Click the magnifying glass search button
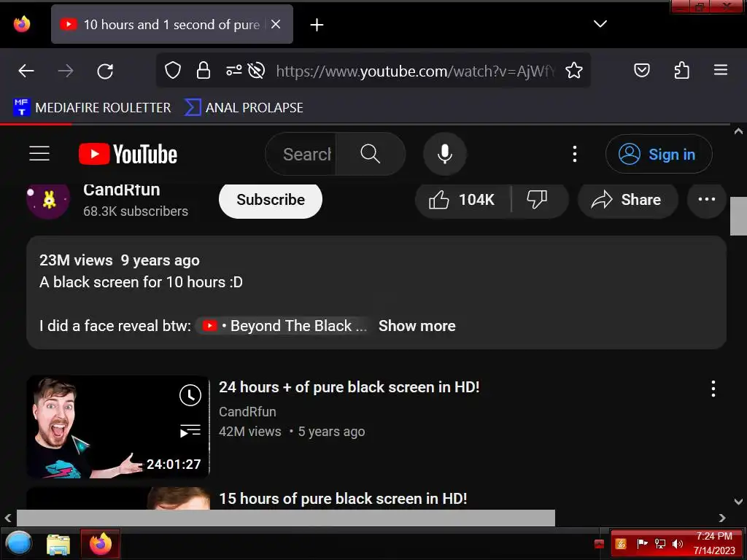The height and width of the screenshot is (560, 747). [370, 154]
